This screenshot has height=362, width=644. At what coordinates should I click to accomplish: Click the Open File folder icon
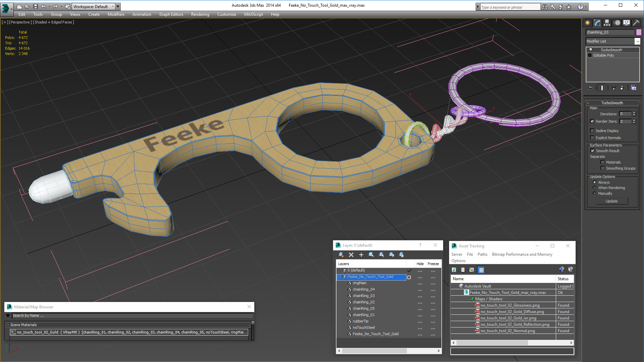point(27,6)
